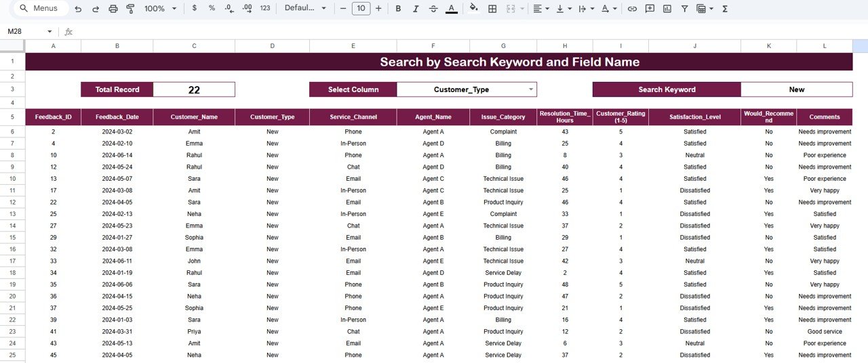Image resolution: width=868 pixels, height=363 pixels.
Task: Open the fill color picker
Action: (x=474, y=9)
